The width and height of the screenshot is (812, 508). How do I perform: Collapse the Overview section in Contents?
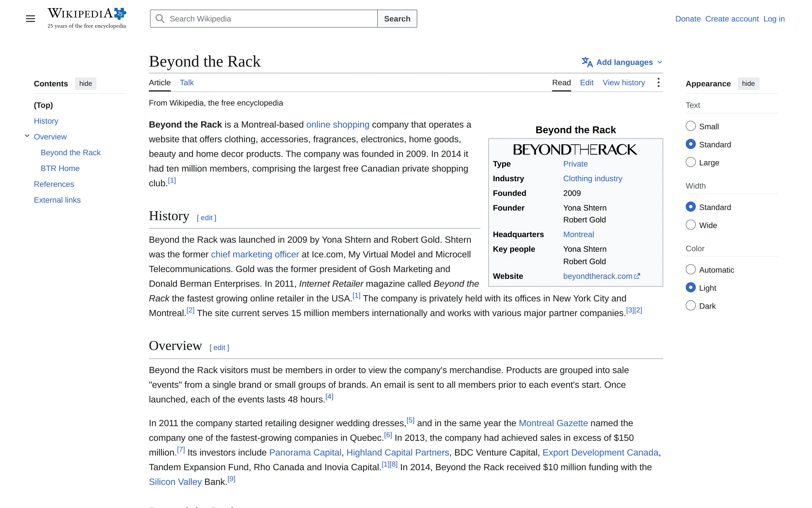[x=27, y=136]
